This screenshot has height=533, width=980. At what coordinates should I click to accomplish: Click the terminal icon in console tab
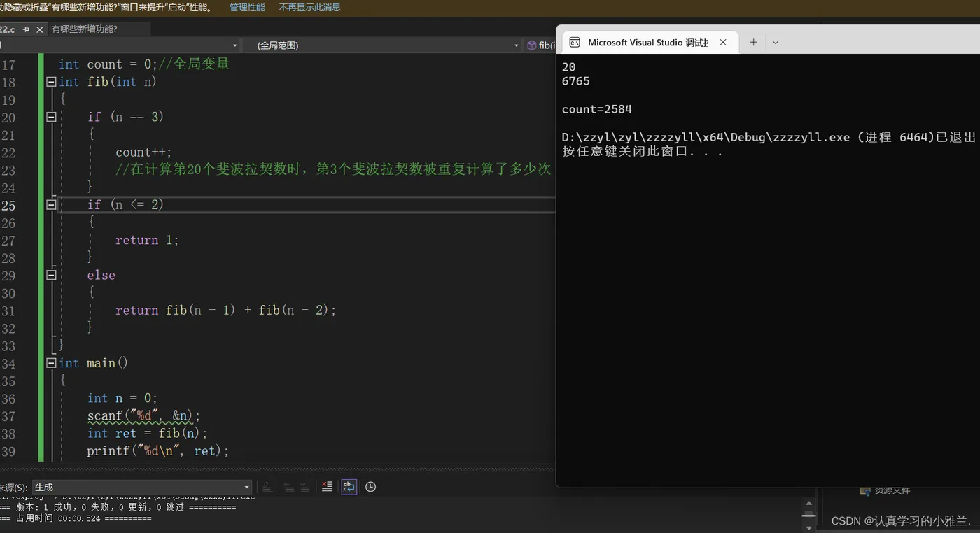[x=575, y=43]
